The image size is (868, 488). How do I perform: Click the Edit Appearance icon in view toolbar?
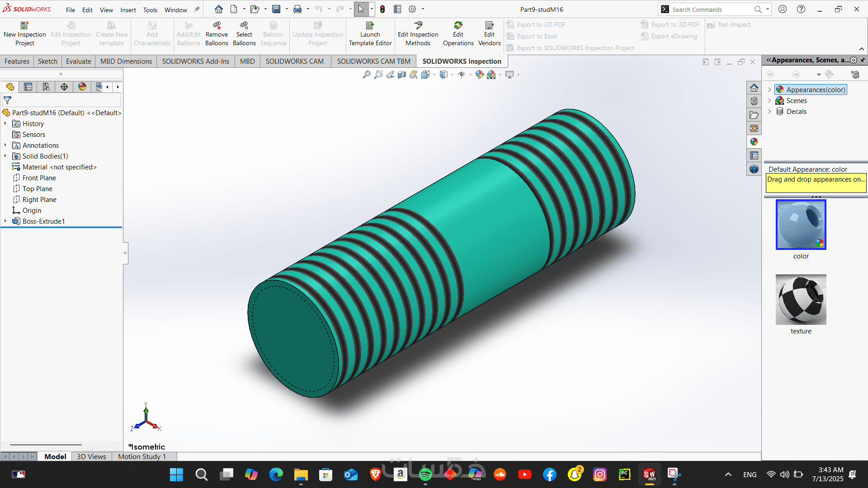(x=479, y=75)
